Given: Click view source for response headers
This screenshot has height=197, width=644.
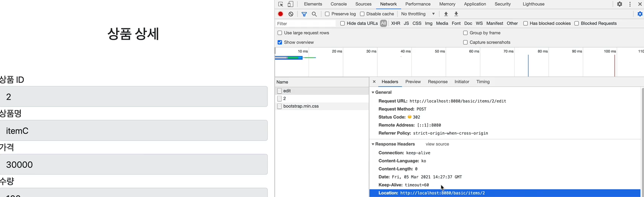Looking at the screenshot, I should coord(437,144).
